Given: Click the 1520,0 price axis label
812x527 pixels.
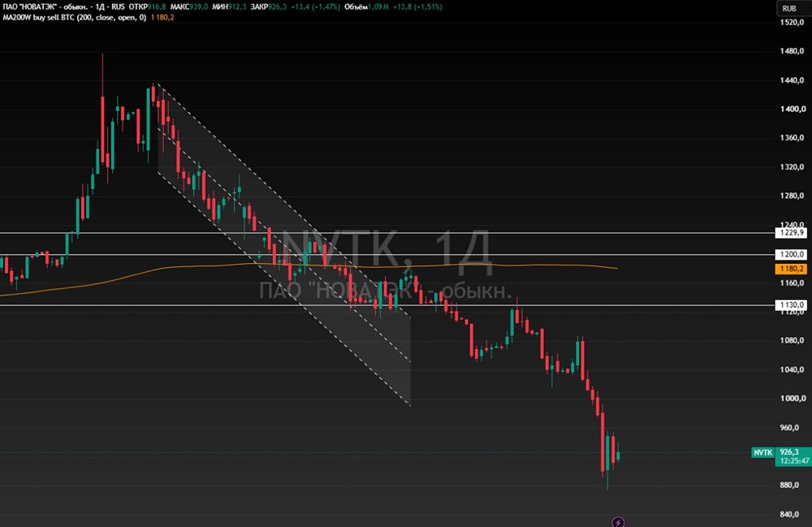Looking at the screenshot, I should [x=792, y=23].
